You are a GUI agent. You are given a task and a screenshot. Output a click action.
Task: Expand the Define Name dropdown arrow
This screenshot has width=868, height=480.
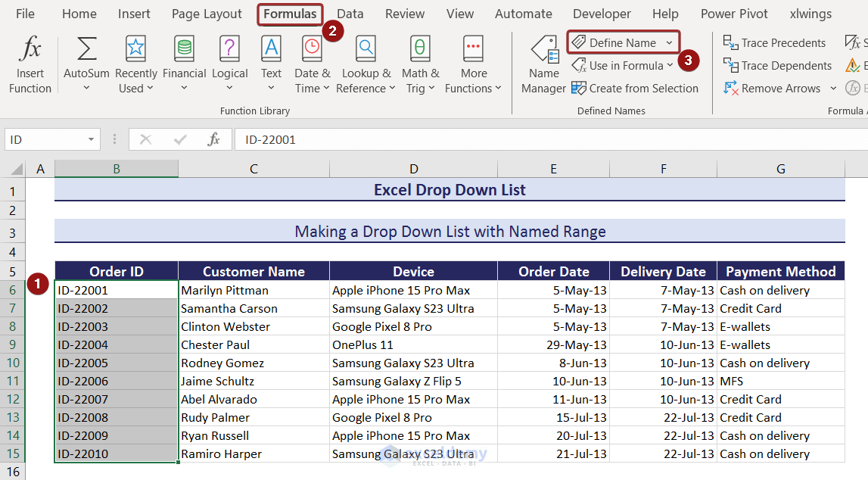(669, 43)
